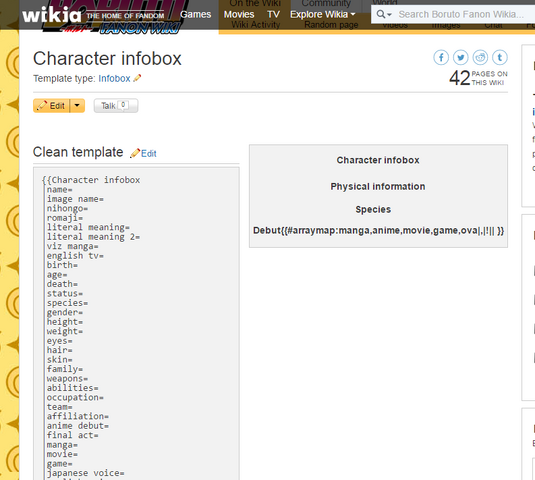This screenshot has width=535, height=480.
Task: Click the 'anime debut=' template line
Action: pyautogui.click(x=78, y=426)
